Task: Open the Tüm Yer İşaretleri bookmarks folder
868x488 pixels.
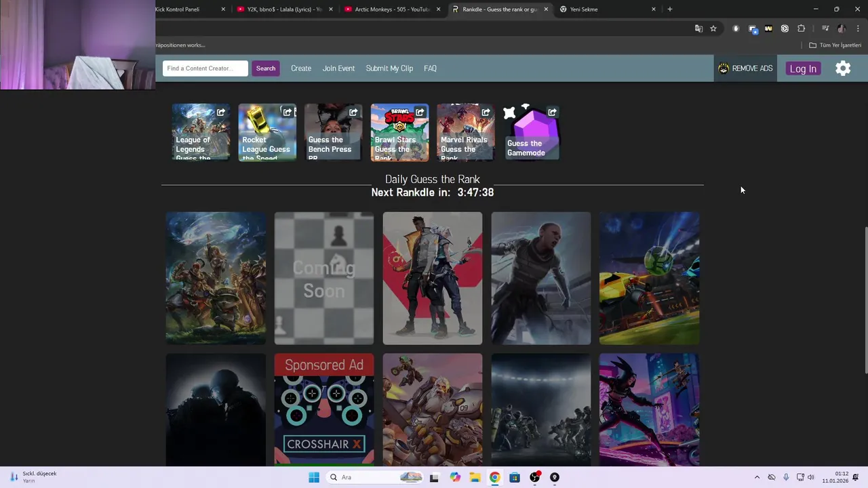Action: [x=835, y=45]
